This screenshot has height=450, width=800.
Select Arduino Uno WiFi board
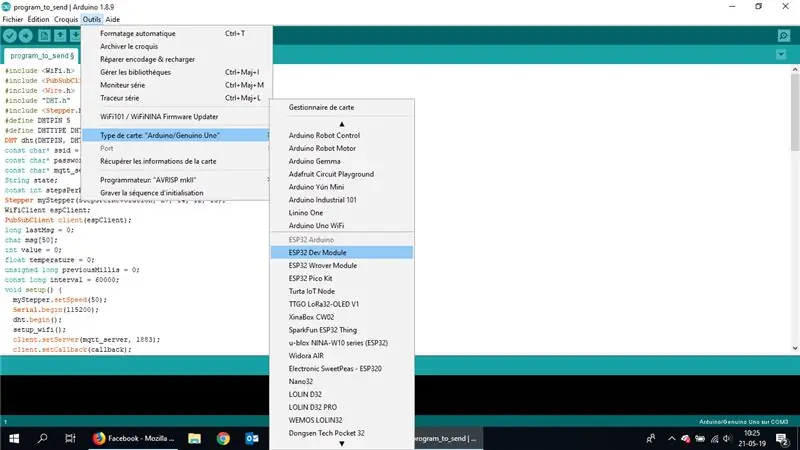click(x=342, y=226)
